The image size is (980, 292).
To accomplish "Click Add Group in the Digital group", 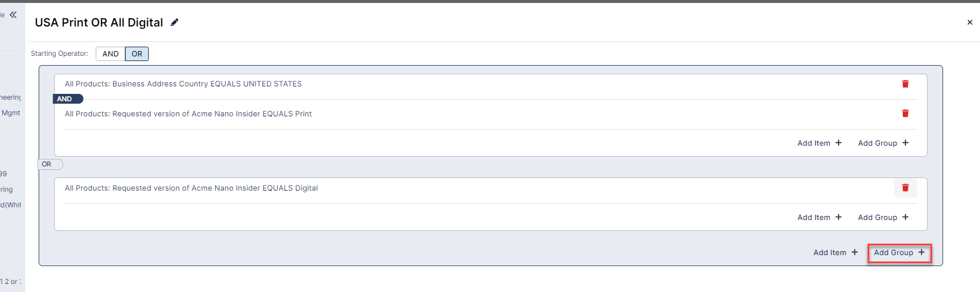I will tap(883, 218).
